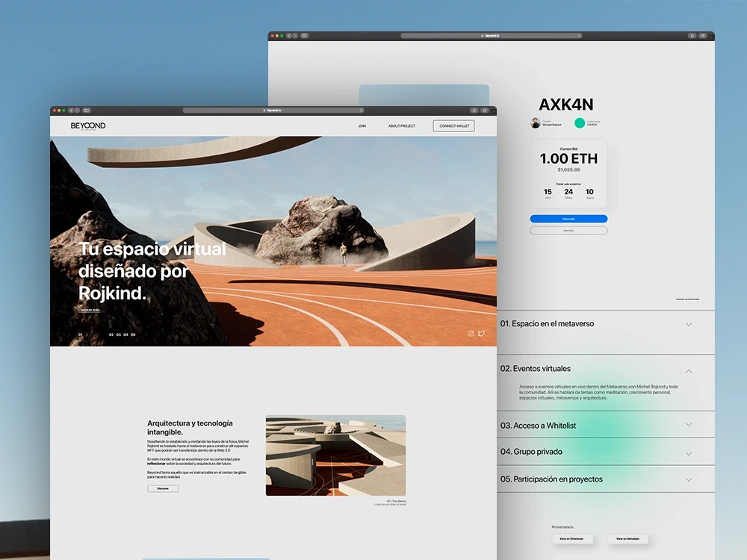Click the View on Etherscan button
Viewport: 747px width, 560px height.
[572, 538]
